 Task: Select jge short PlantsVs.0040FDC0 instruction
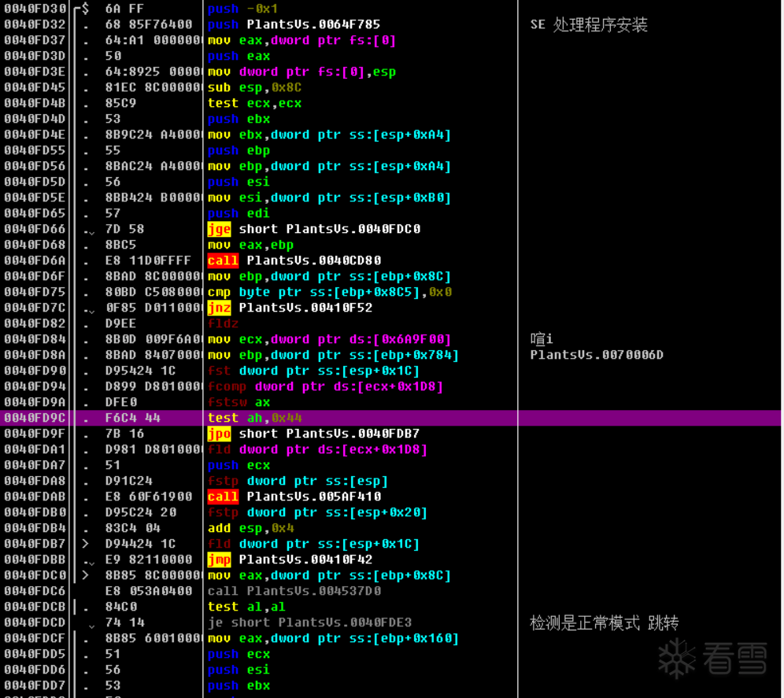point(314,229)
